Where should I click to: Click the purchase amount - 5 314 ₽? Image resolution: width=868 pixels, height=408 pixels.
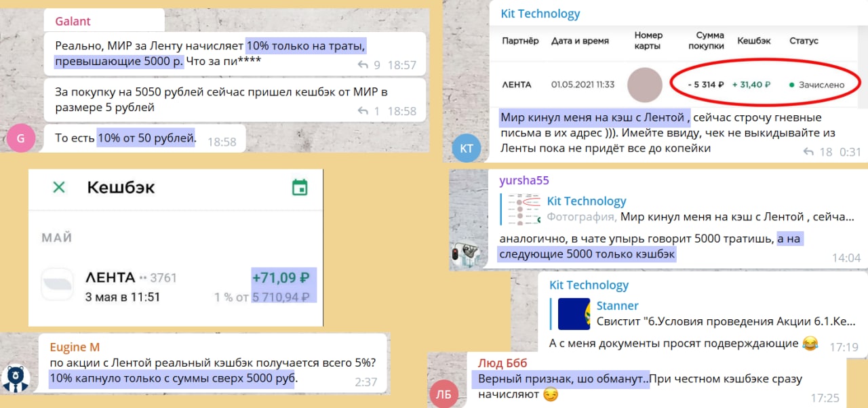pyautogui.click(x=706, y=85)
